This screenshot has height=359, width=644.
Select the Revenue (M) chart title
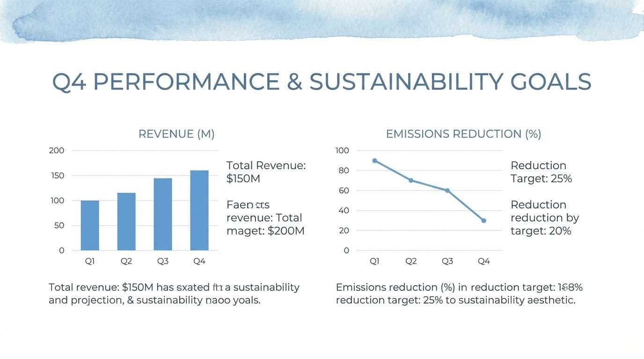(176, 134)
